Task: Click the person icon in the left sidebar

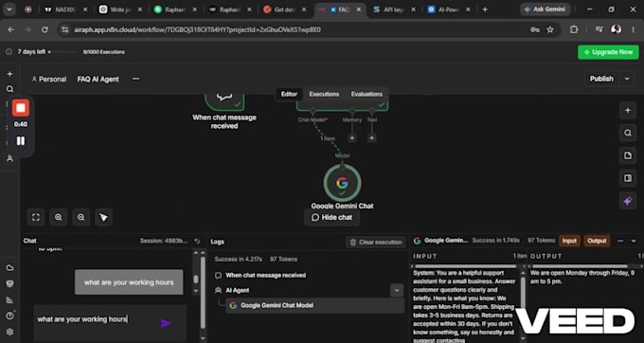Action: tap(9, 158)
